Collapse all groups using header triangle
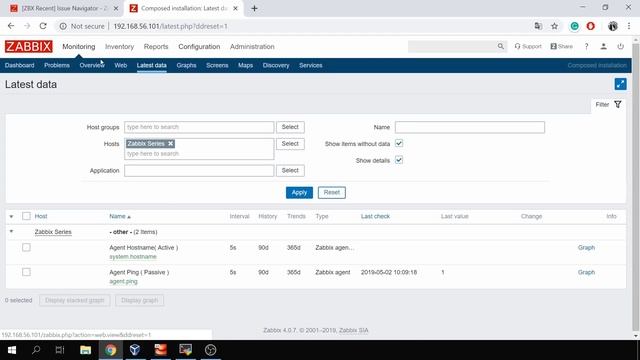The width and height of the screenshot is (640, 360). [x=11, y=216]
